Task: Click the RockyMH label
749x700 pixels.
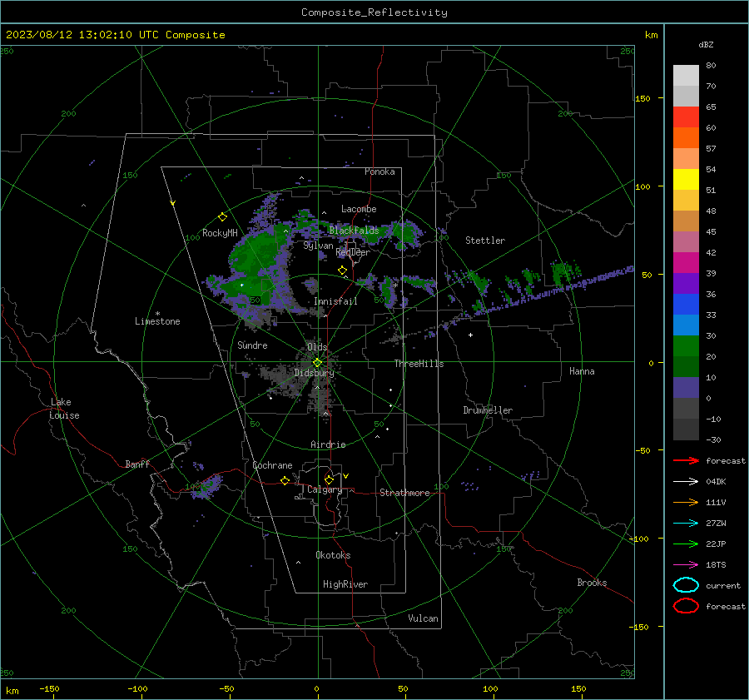Action: pos(220,233)
